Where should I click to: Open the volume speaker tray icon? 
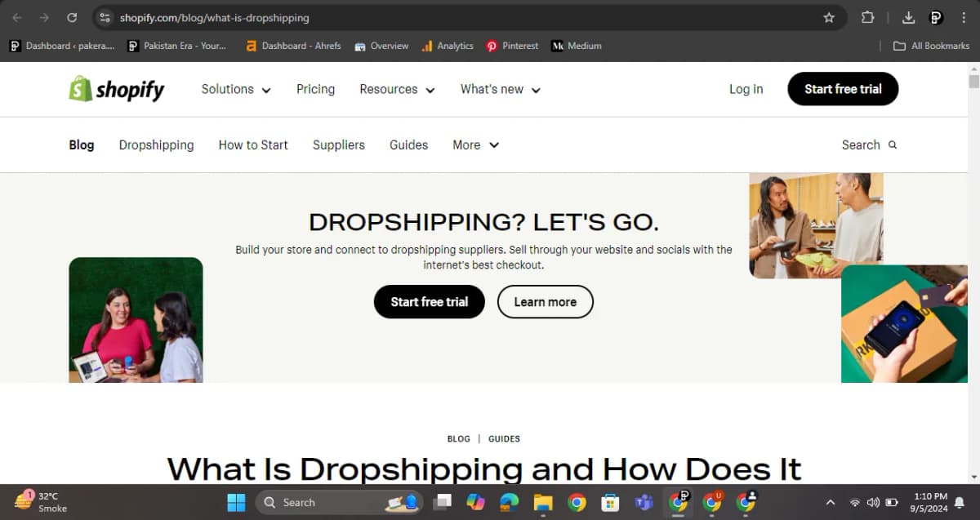(873, 502)
